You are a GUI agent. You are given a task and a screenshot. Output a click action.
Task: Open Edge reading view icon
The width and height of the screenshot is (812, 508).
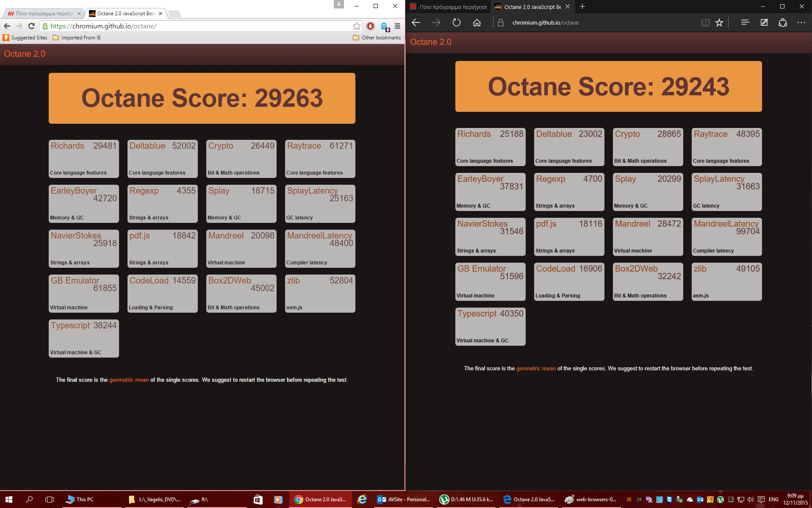705,22
